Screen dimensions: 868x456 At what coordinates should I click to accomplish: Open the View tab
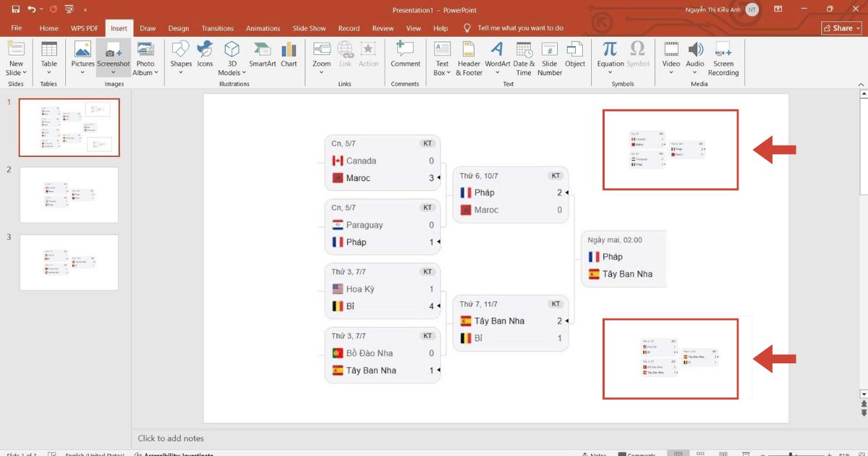[x=414, y=28]
